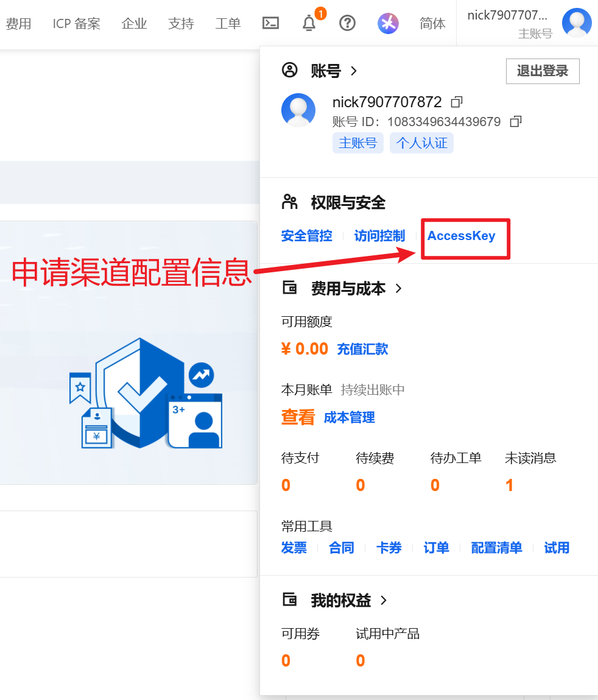Open the Cloud Shell terminal icon

coord(270,23)
